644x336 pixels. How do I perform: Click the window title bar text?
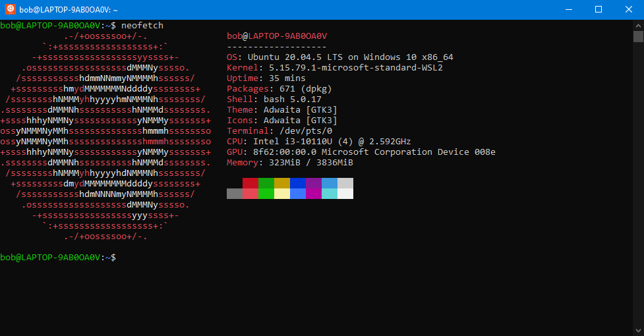62,10
